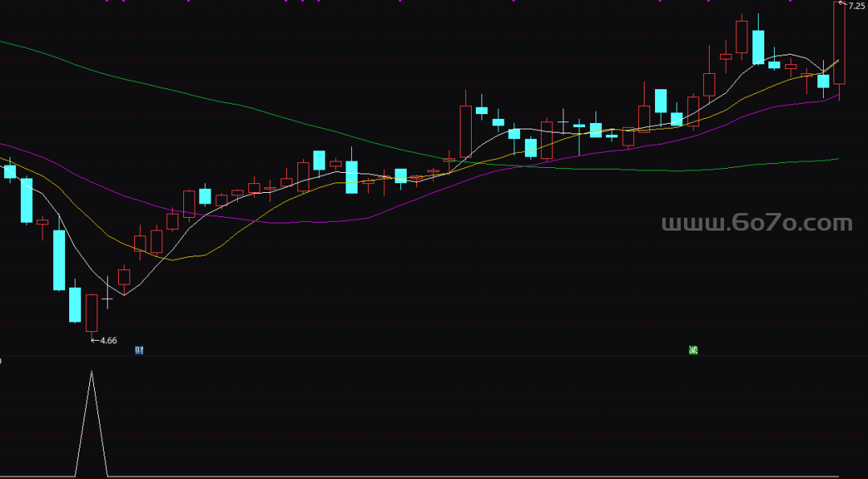
Task: Click the large cyan candle following the peak red candle
Action: click(757, 47)
